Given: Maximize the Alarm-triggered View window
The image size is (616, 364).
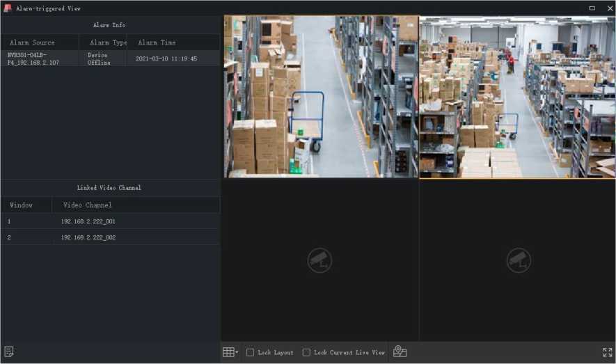Looking at the screenshot, I should [592, 8].
